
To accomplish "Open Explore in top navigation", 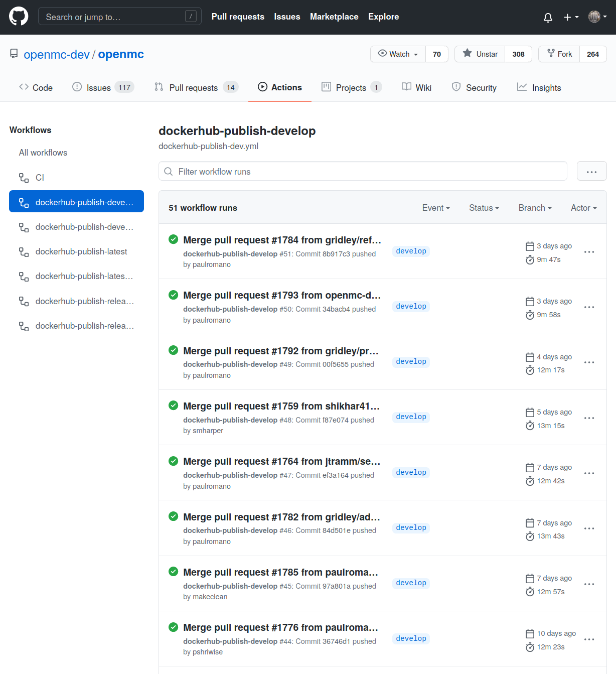I will coord(383,17).
